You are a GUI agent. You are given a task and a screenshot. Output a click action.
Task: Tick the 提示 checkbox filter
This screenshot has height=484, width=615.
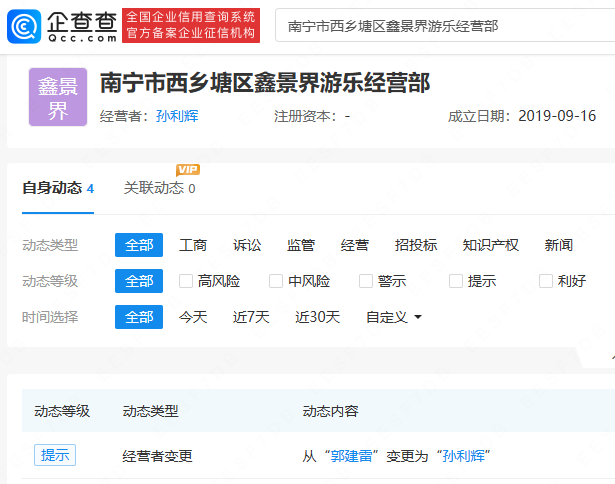click(x=456, y=281)
